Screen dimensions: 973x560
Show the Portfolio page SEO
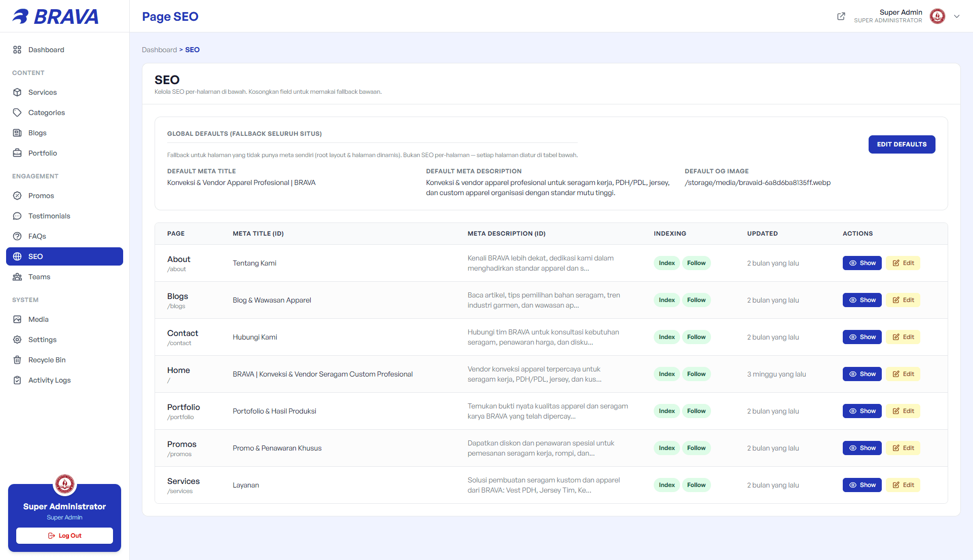[x=862, y=411]
